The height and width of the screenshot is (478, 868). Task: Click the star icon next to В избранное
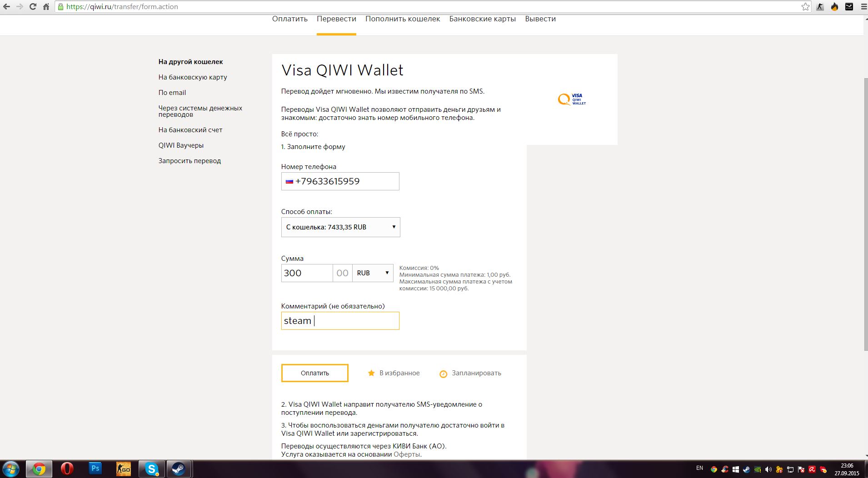(371, 373)
